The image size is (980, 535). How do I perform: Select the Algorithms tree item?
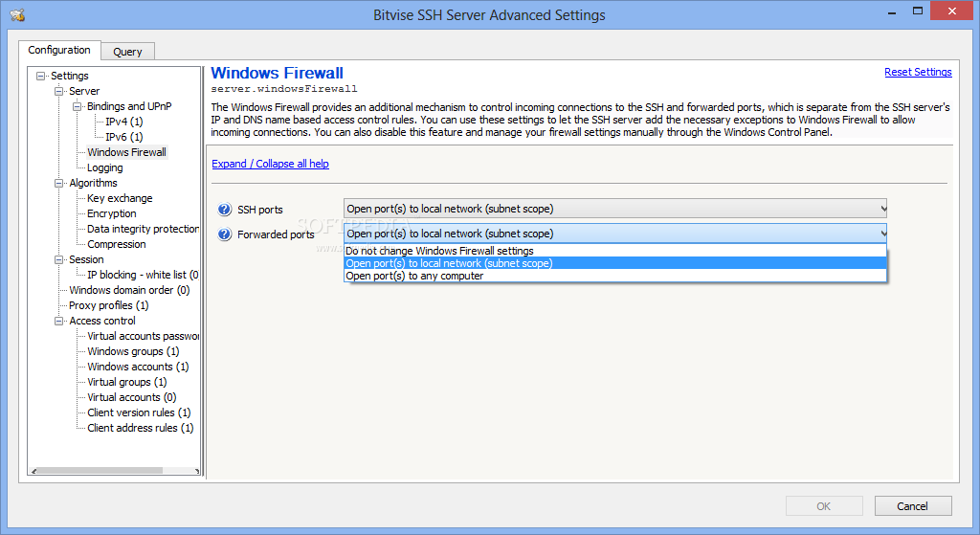pos(93,183)
